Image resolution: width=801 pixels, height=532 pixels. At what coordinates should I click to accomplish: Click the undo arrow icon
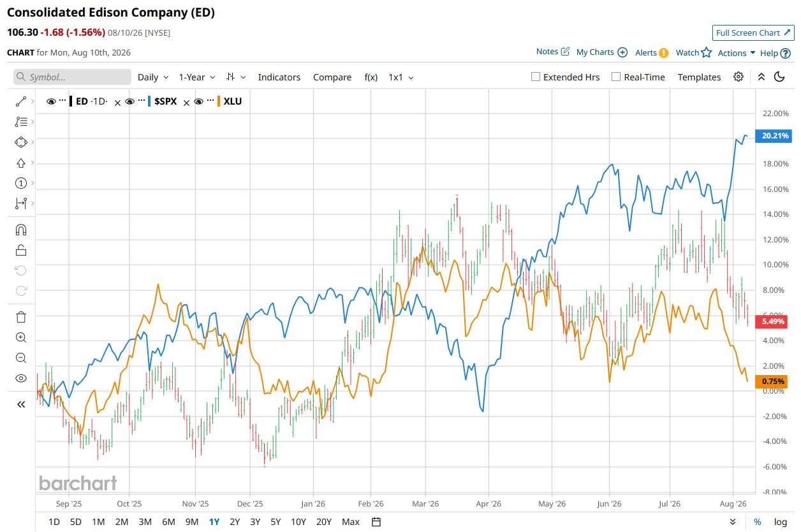(20, 270)
